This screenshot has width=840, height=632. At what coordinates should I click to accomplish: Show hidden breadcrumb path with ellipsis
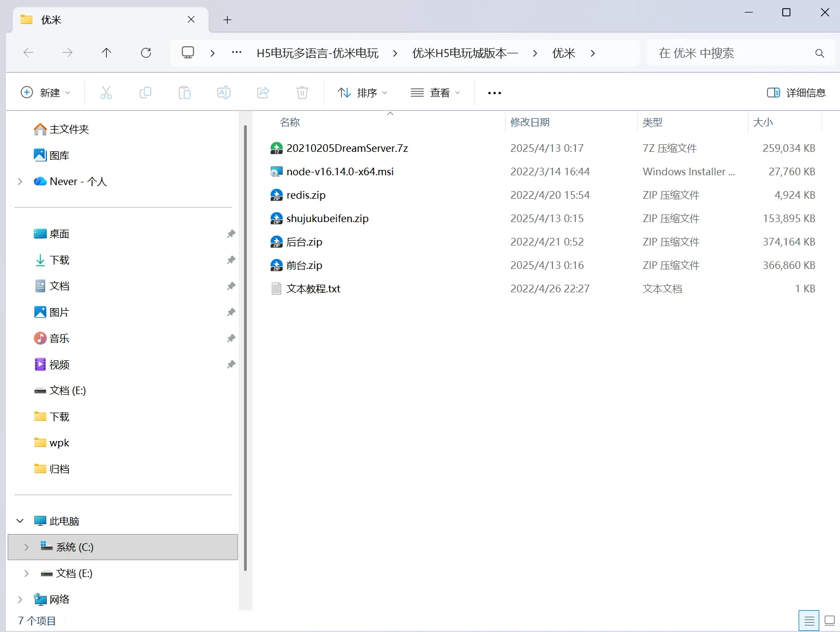pos(236,53)
